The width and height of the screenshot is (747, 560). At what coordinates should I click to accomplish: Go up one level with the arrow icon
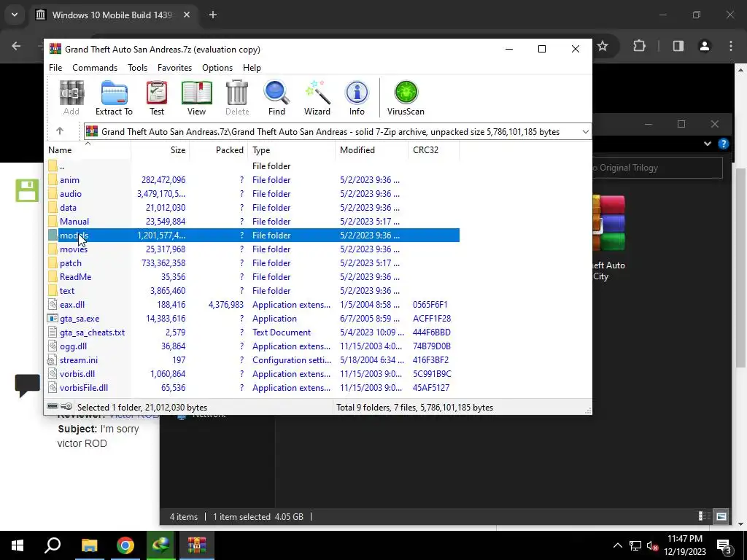(x=60, y=131)
